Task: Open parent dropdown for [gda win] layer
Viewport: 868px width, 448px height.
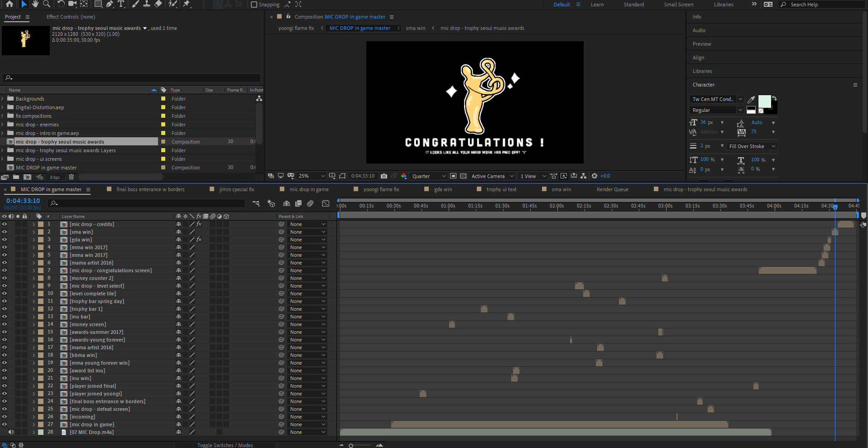Action: click(x=308, y=240)
